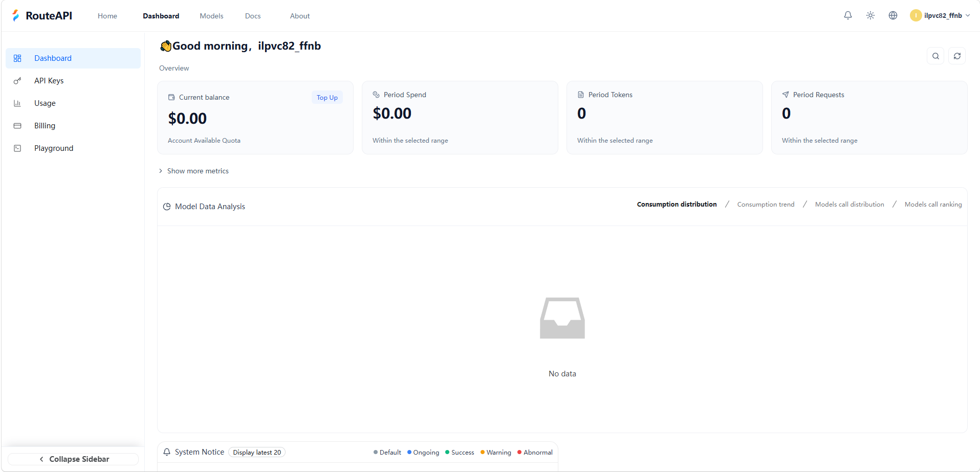This screenshot has height=472, width=980.
Task: Toggle the theme sun icon
Action: (x=870, y=15)
